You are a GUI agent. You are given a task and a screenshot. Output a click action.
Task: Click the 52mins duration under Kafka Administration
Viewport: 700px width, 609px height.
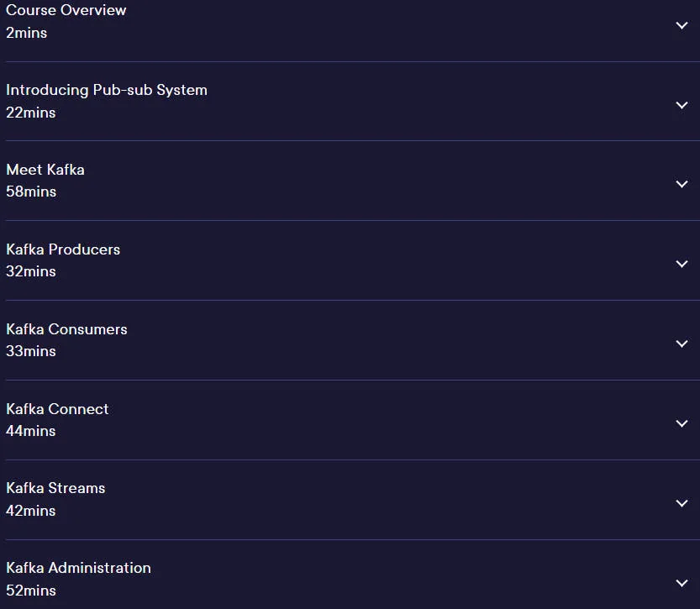click(31, 591)
